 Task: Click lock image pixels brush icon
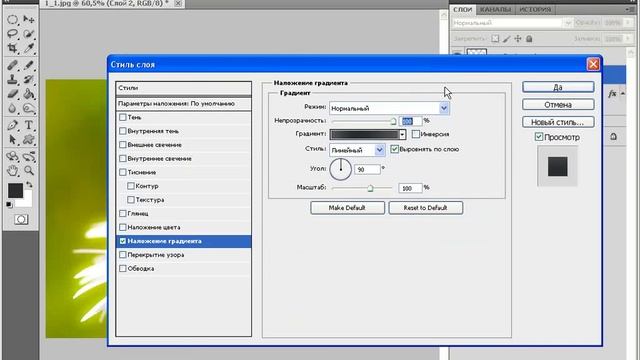pos(507,39)
